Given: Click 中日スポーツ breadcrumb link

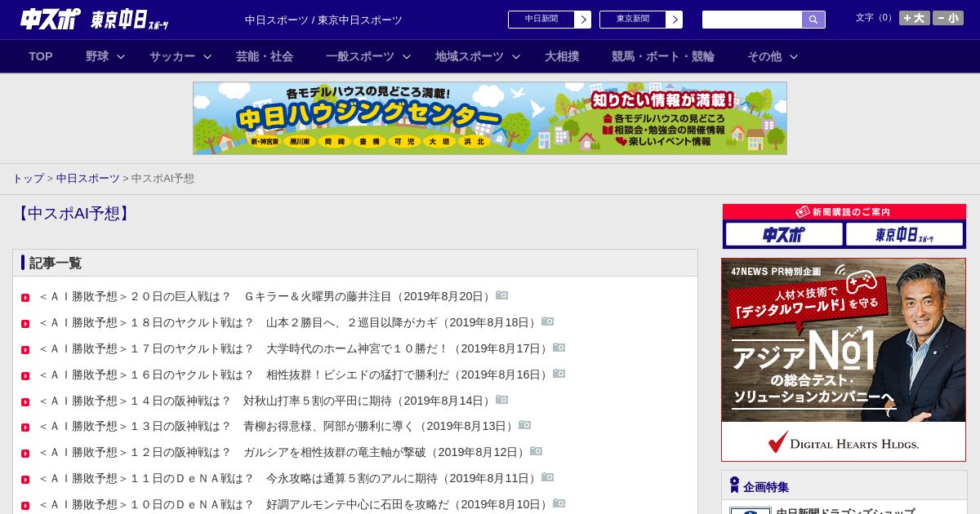Looking at the screenshot, I should coord(88,178).
